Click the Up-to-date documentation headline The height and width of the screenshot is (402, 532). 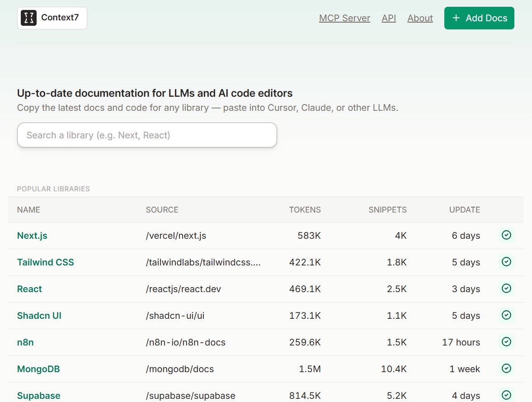(155, 93)
